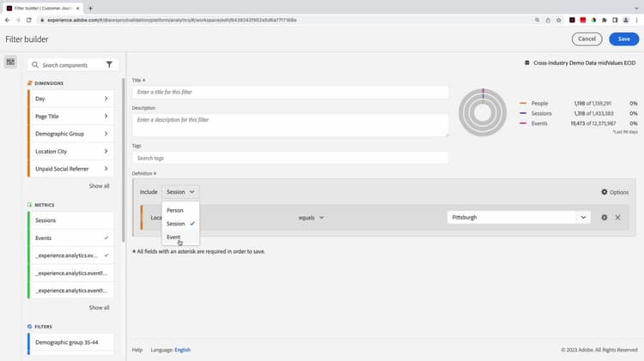Screen dimensions: 644x361
Task: Click the Description text area
Action: coord(290,125)
